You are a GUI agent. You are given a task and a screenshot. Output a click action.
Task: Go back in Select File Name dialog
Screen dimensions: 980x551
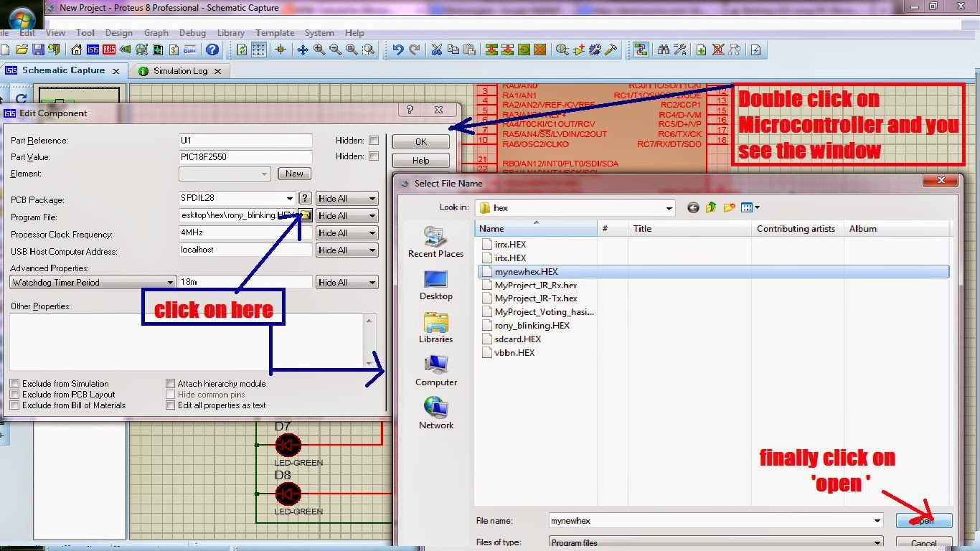[693, 207]
